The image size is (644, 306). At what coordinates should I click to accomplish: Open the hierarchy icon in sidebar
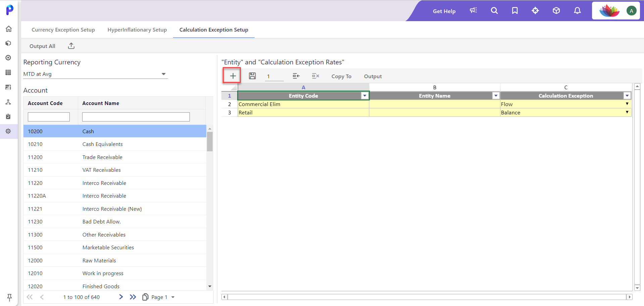(x=9, y=102)
